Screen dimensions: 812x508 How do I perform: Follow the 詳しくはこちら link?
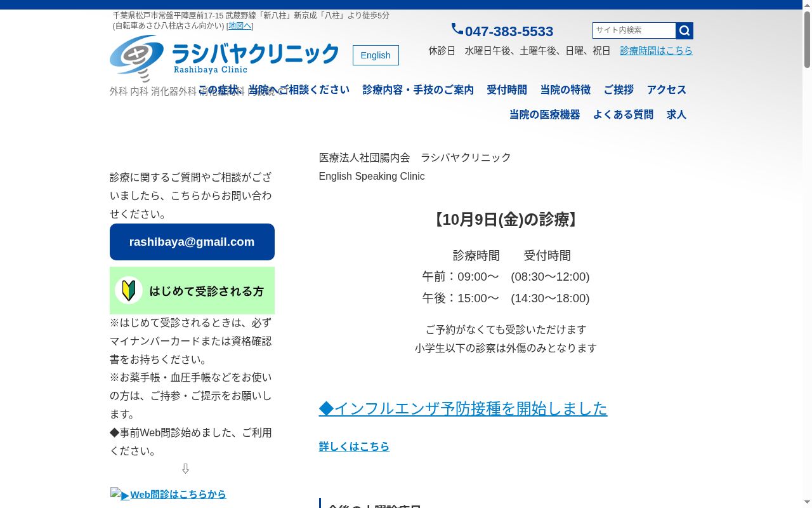pos(354,446)
